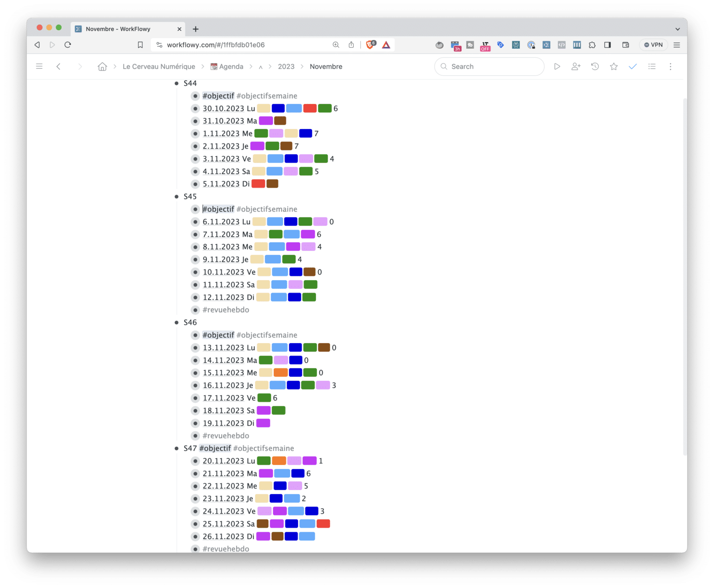Click the #revuehebdo tag under S45
Image resolution: width=714 pixels, height=588 pixels.
click(226, 310)
